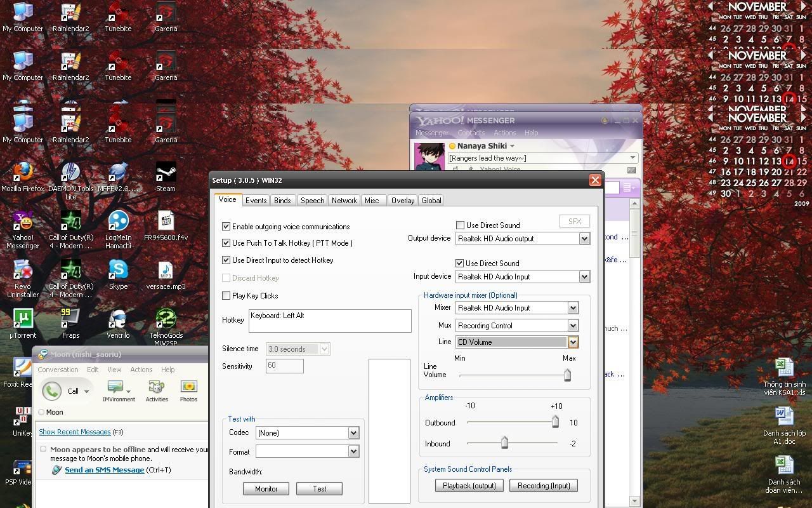The image size is (812, 508).
Task: Expand the arrow next to the Call button
Action: click(x=86, y=391)
